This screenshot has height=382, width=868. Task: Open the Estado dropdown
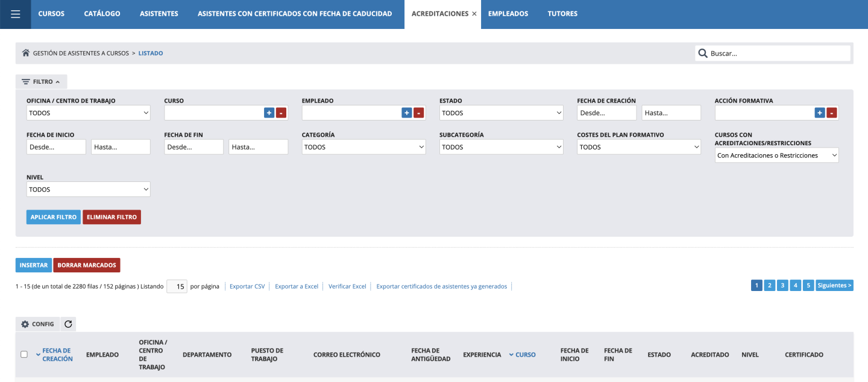coord(501,113)
